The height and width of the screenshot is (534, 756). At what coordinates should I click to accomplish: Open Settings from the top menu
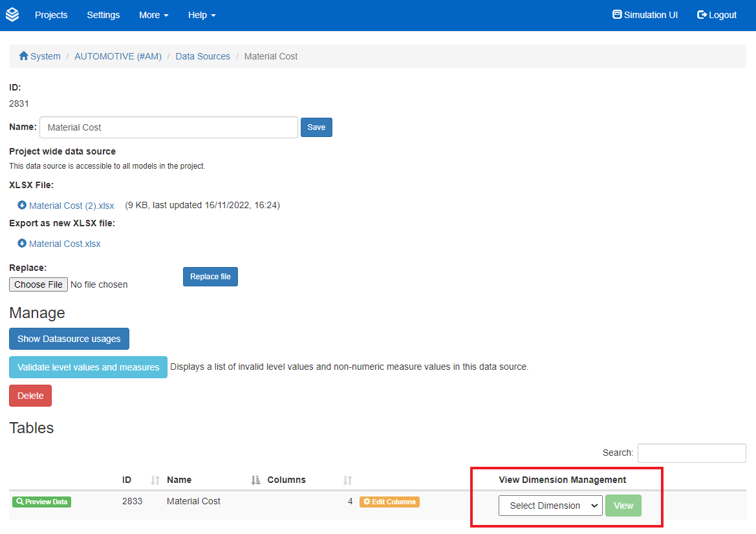[x=103, y=15]
